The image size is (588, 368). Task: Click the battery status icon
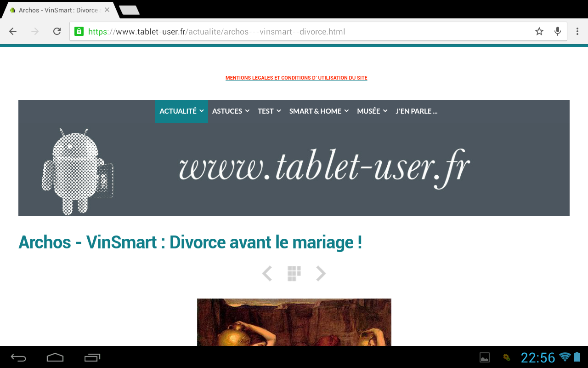coord(577,357)
